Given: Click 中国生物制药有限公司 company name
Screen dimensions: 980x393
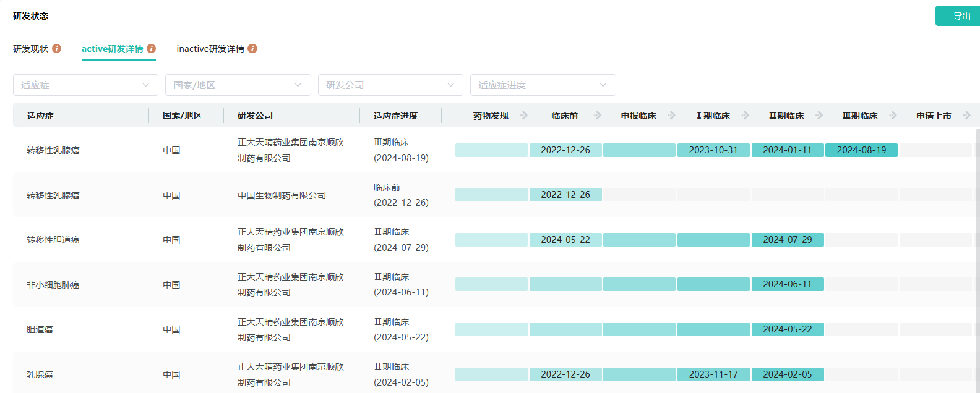Looking at the screenshot, I should click(282, 195).
